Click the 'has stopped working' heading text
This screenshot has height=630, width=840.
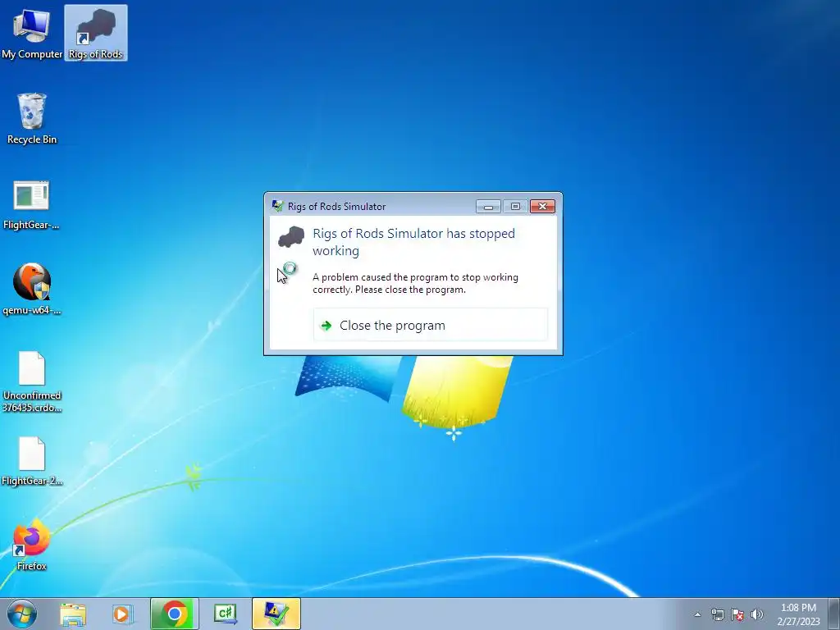click(x=413, y=242)
